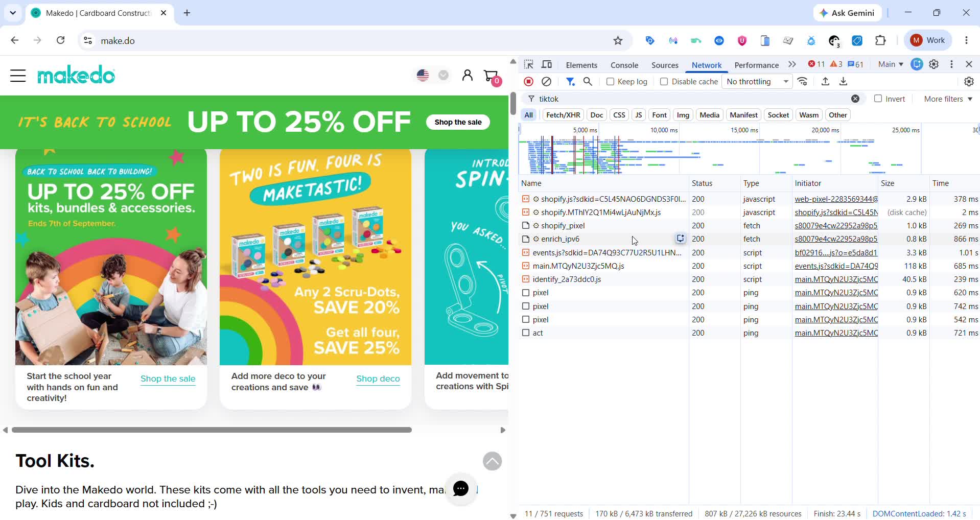980x520 pixels.
Task: Toggle the Socket filter chip
Action: click(x=778, y=115)
